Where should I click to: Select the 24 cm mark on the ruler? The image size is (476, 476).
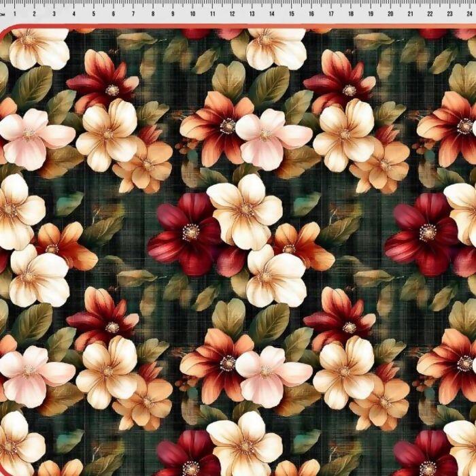469,14
